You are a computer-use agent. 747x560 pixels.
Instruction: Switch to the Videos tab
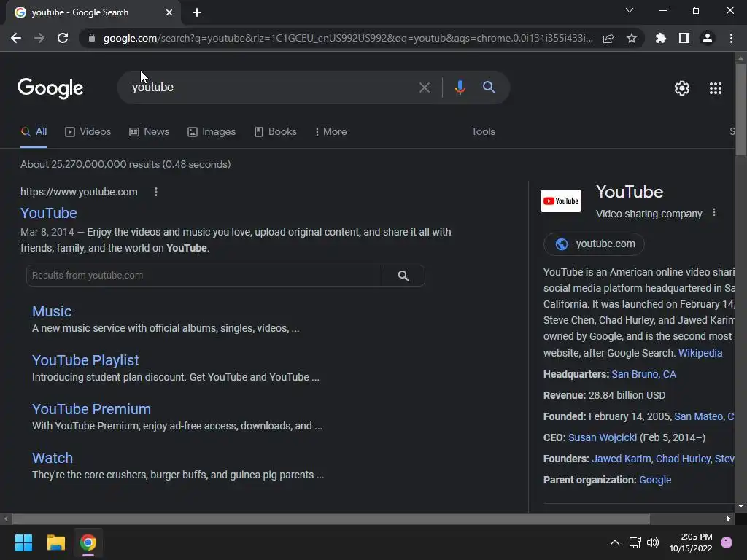pos(88,132)
